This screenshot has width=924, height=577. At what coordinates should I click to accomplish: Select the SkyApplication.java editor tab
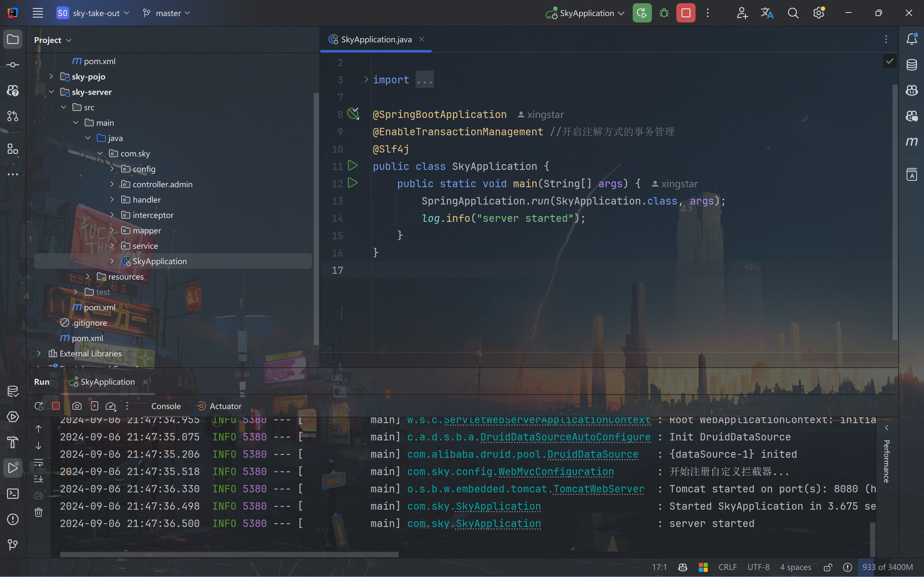(376, 39)
